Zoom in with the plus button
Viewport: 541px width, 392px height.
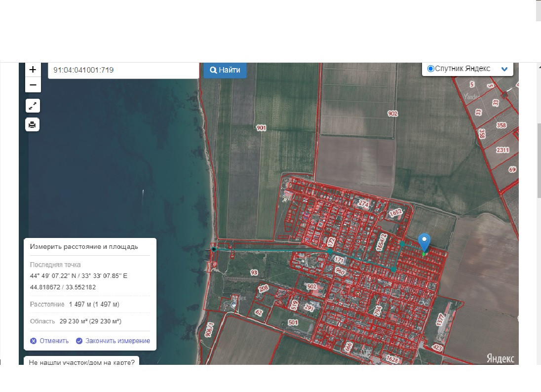(x=33, y=70)
